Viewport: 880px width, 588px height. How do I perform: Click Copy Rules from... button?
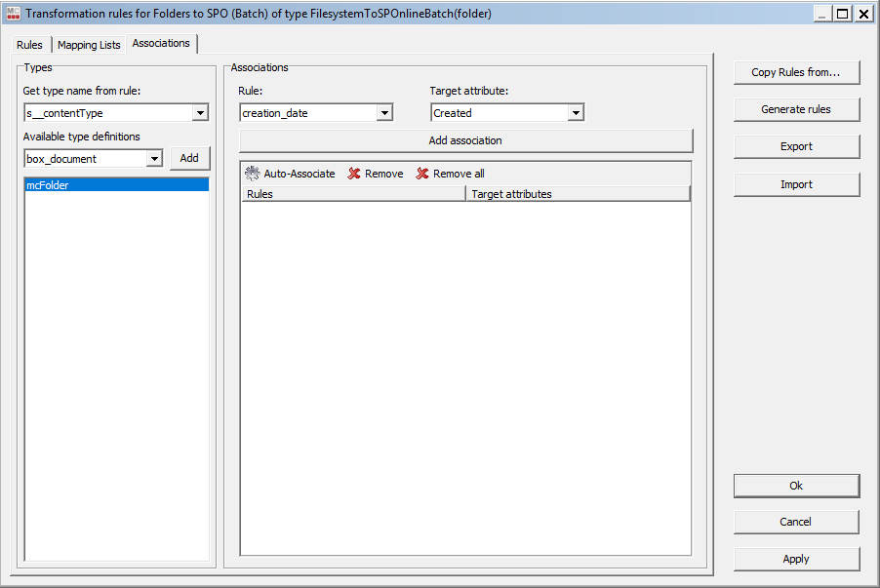(x=796, y=72)
